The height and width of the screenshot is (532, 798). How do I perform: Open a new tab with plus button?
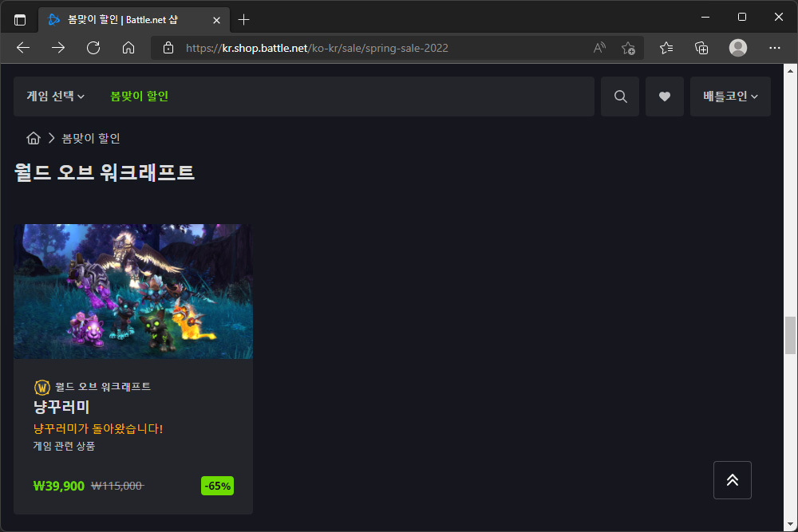pyautogui.click(x=243, y=20)
